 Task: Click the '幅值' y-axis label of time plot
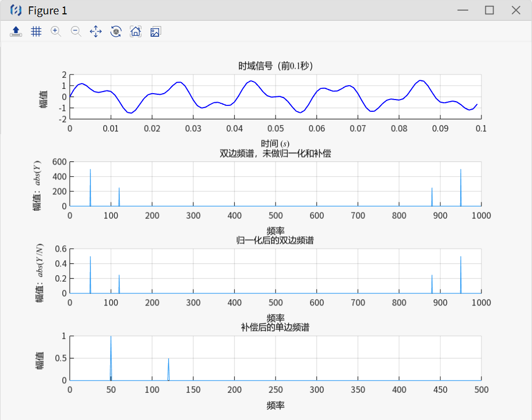tap(44, 99)
